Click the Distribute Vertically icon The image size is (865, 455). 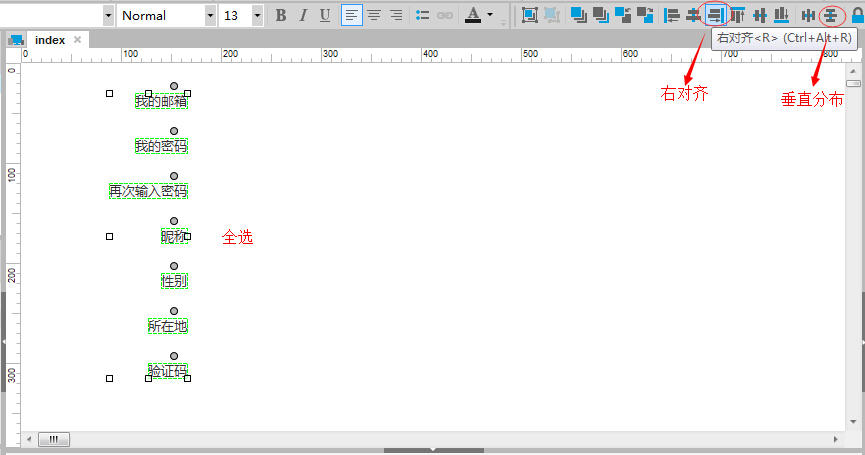(x=830, y=15)
